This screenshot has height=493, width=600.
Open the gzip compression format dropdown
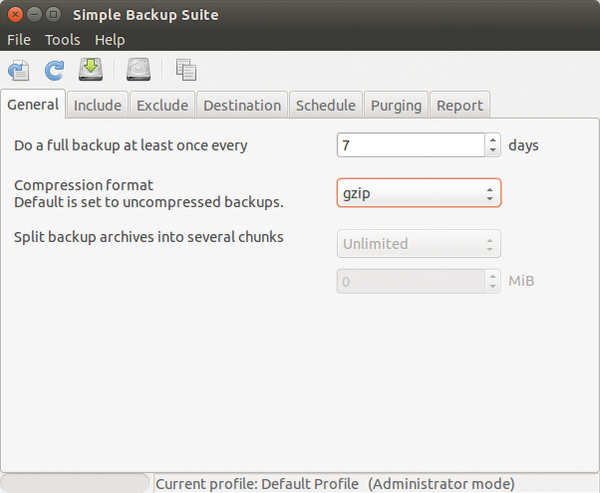pos(419,193)
